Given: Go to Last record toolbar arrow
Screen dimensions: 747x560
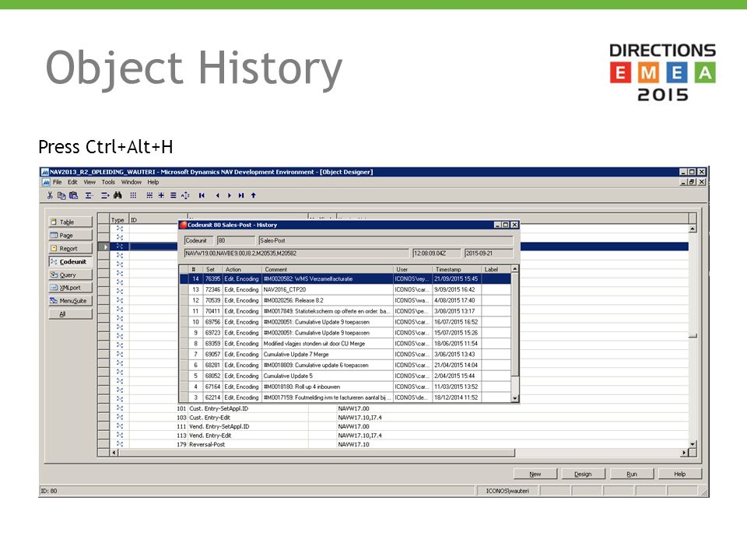Looking at the screenshot, I should click(241, 195).
